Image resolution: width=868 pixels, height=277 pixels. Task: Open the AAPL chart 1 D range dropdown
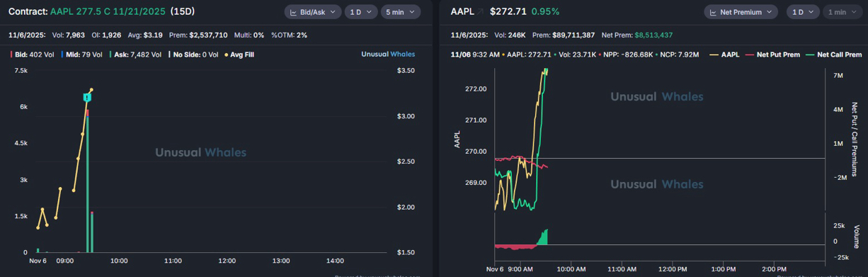[803, 12]
